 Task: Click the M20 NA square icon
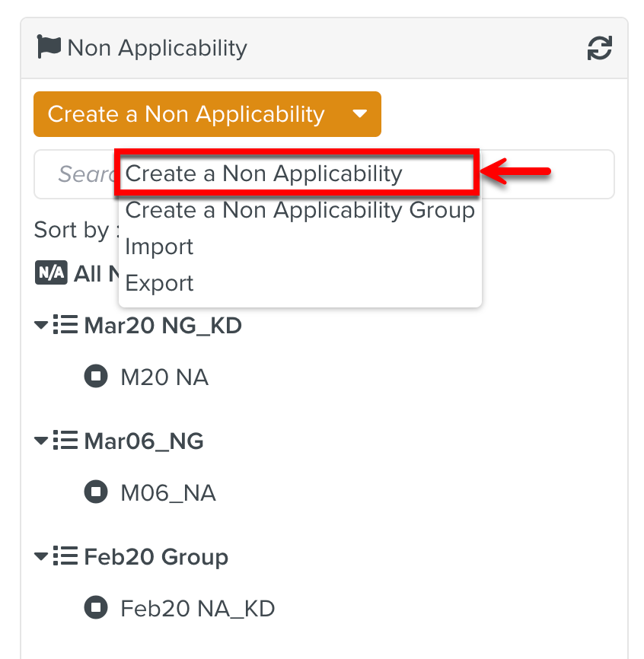(x=96, y=377)
